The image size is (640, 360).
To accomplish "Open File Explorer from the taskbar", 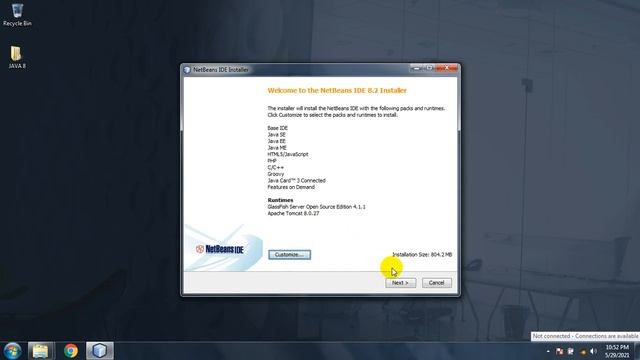I will click(40, 351).
